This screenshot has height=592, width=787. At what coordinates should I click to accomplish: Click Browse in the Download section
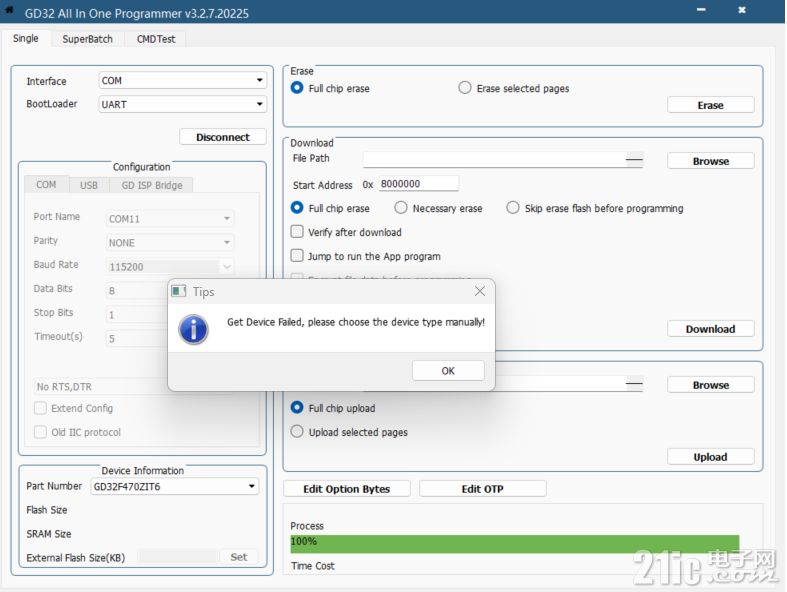click(710, 161)
